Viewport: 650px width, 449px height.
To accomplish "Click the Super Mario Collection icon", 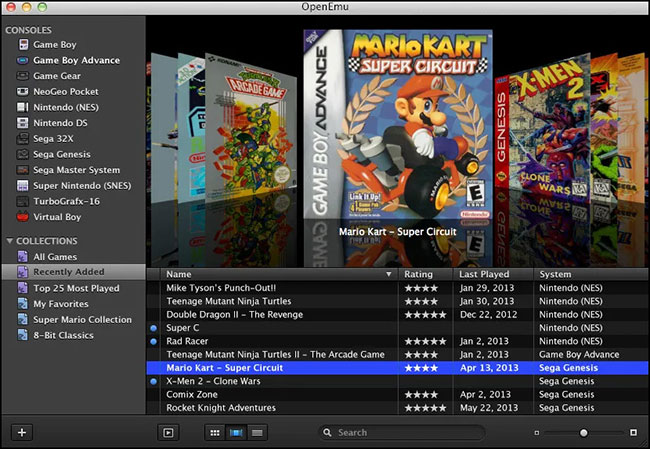I will point(22,320).
